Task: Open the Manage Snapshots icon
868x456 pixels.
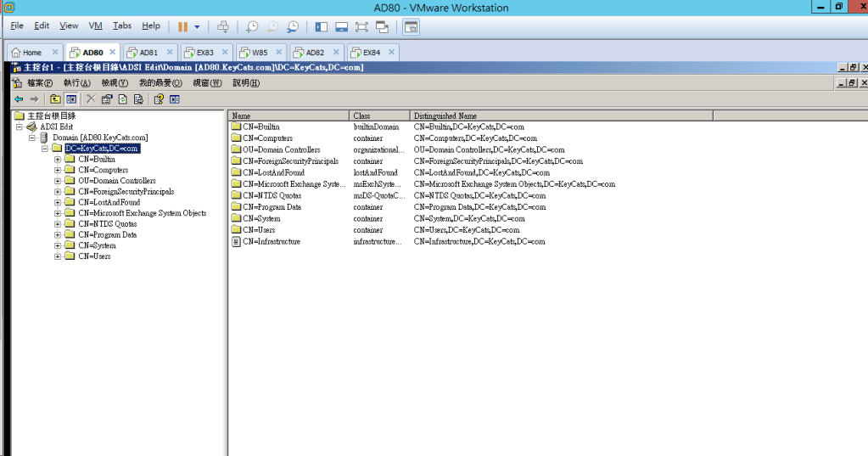Action: (x=293, y=26)
